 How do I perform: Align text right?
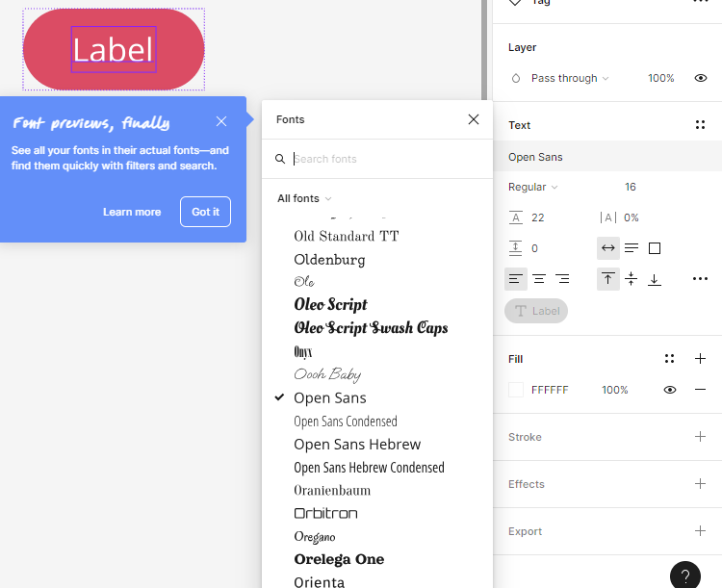pyautogui.click(x=562, y=278)
